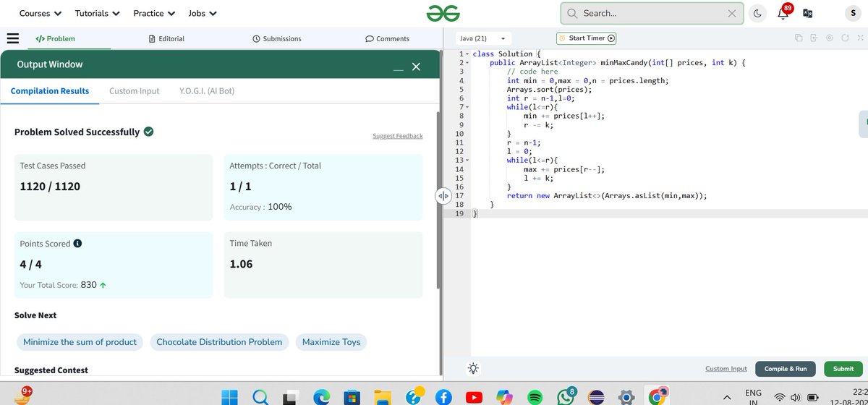Open Microsoft Edge from the taskbar
This screenshot has width=868, height=405.
321,396
